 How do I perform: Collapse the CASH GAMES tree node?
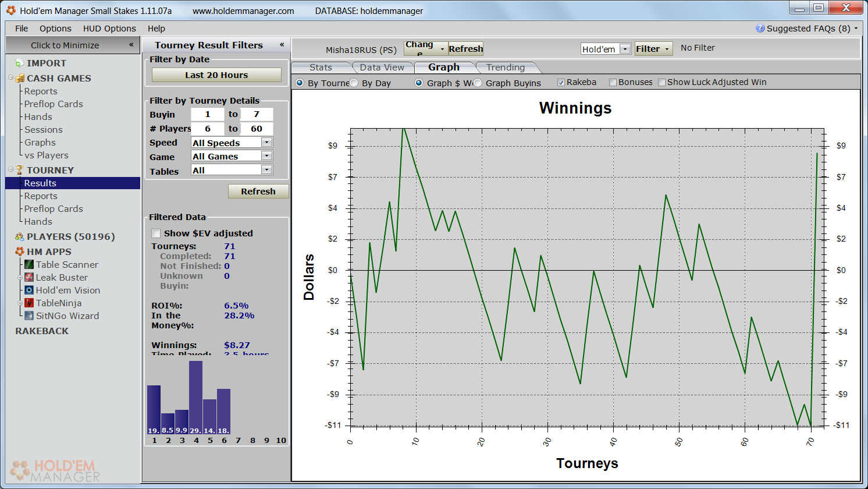pyautogui.click(x=11, y=77)
